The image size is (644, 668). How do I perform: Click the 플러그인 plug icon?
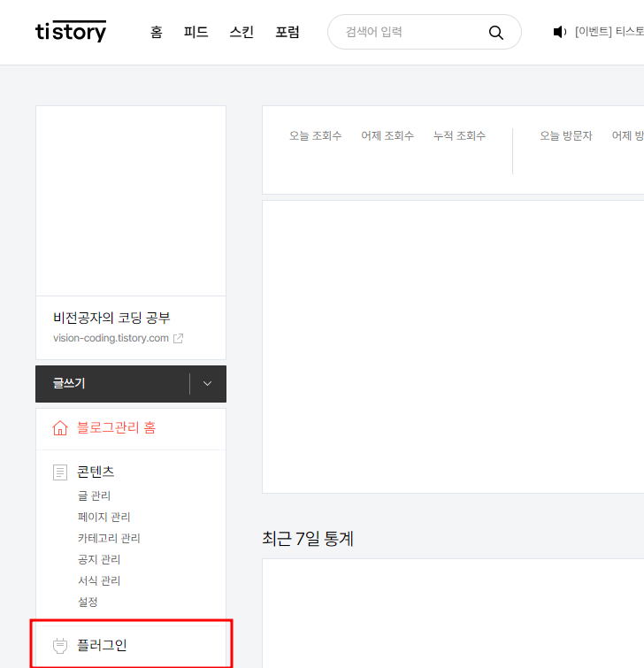(60, 645)
